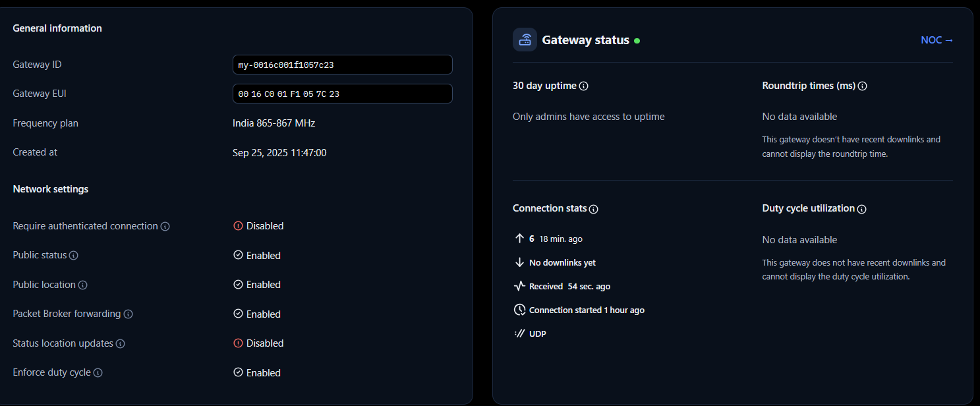Click the pulse icon next to Received
The image size is (980, 406).
(519, 286)
